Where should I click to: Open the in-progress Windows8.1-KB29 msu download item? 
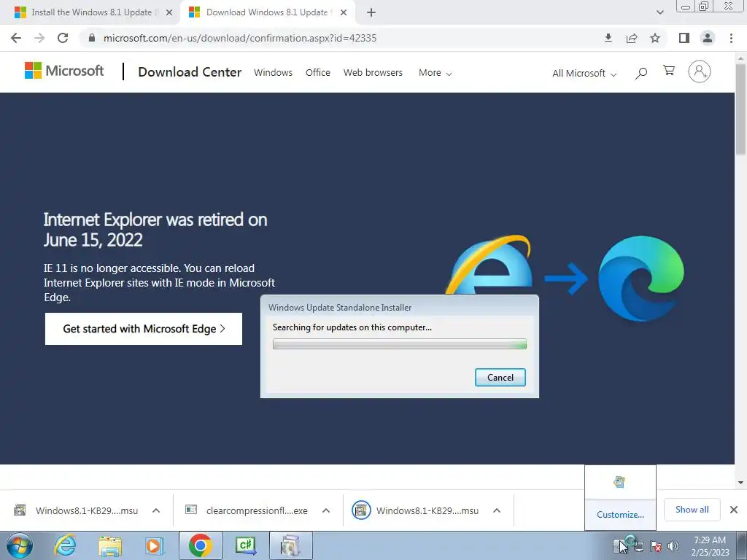pyautogui.click(x=415, y=510)
